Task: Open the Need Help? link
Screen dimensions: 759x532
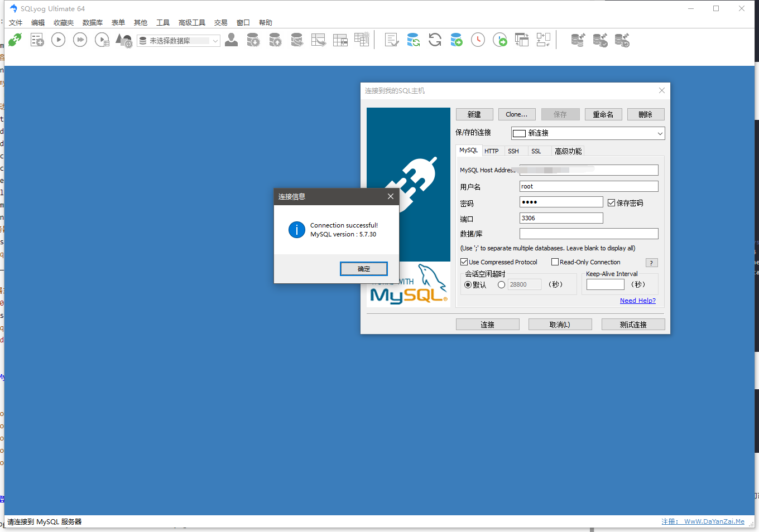Action: tap(638, 301)
